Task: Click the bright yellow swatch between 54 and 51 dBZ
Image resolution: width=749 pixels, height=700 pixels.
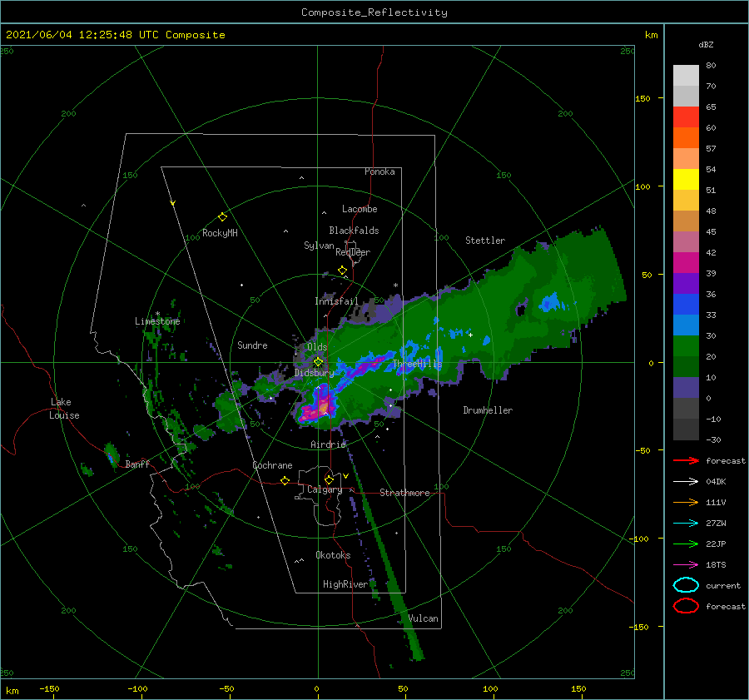Action: [686, 179]
